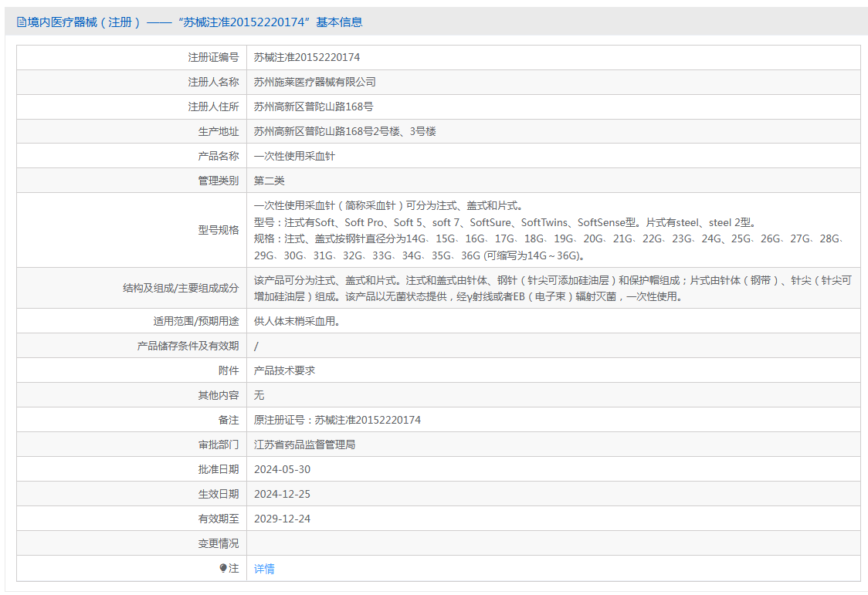Click the 型号规格 label
Screen dimensions: 868x595
click(218, 230)
